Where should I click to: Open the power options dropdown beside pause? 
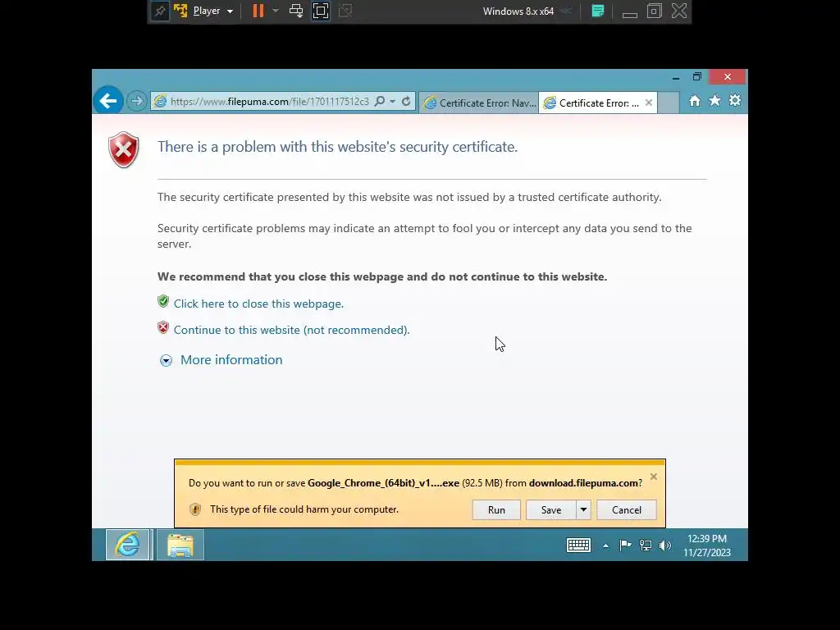click(x=276, y=11)
